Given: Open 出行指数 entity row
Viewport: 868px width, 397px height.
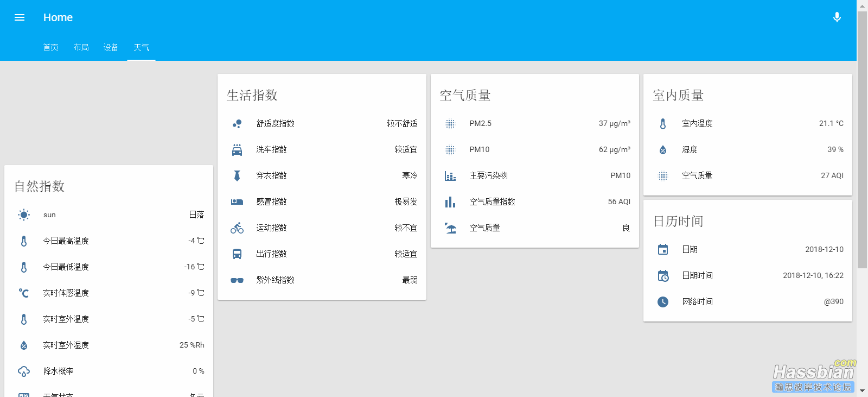Looking at the screenshot, I should coord(322,254).
